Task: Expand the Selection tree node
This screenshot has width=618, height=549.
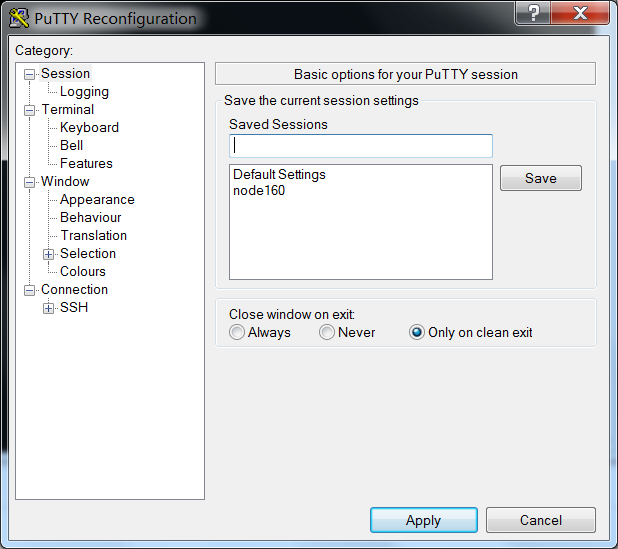Action: (48, 254)
